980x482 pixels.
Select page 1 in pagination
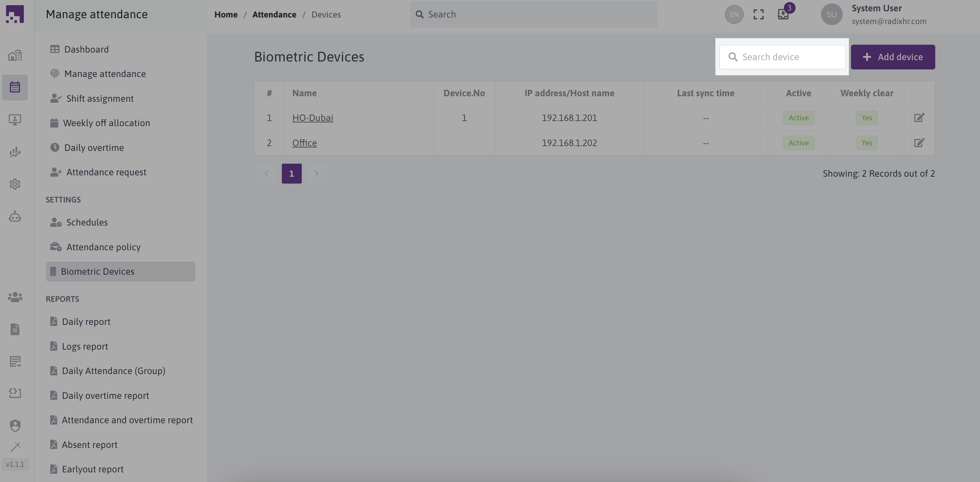[291, 174]
